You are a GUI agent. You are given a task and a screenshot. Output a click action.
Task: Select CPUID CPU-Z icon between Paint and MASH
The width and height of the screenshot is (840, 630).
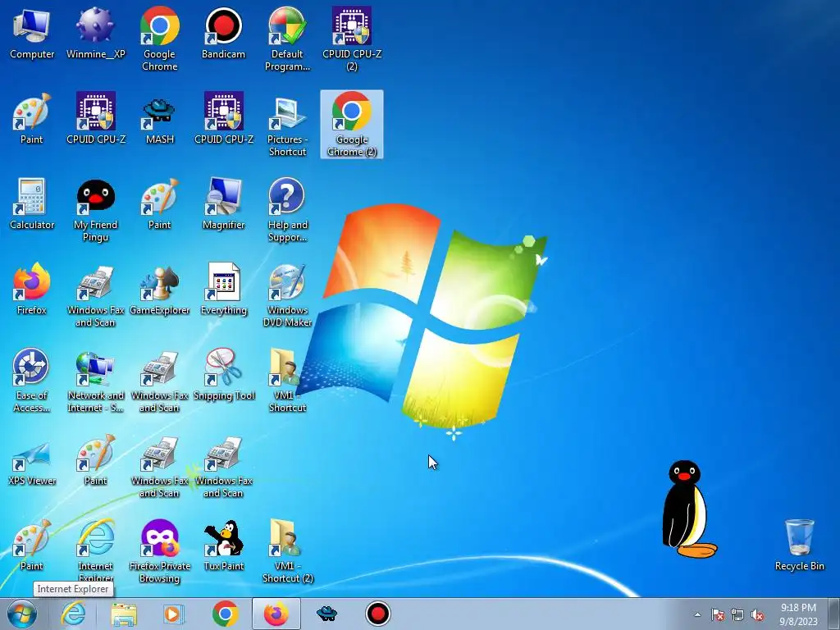click(95, 118)
